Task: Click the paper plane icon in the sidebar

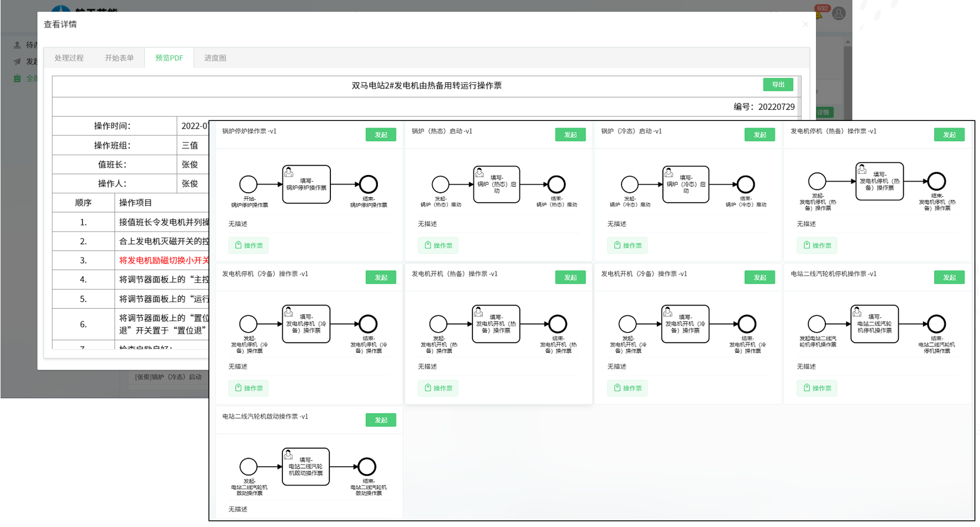Action: point(17,62)
